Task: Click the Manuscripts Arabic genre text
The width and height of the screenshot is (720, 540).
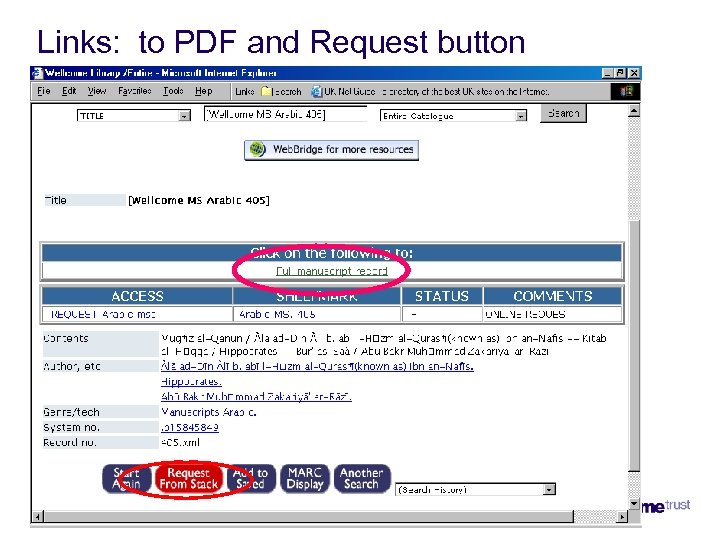Action: (x=209, y=412)
